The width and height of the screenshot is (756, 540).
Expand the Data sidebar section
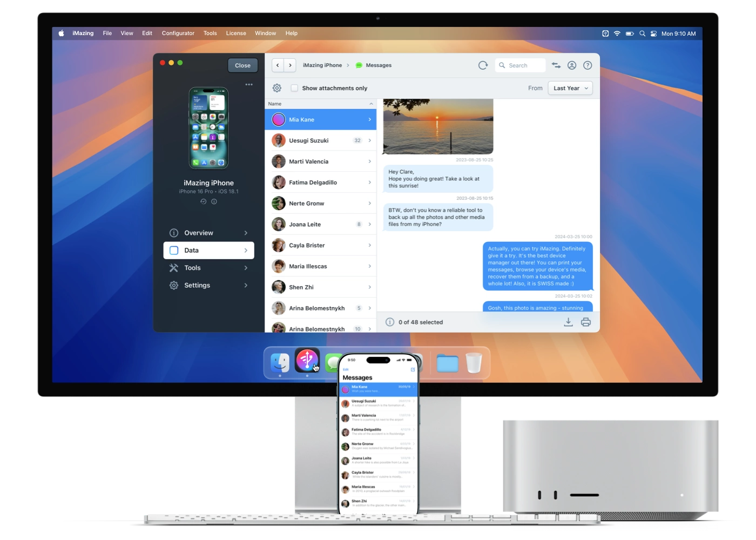pos(208,251)
